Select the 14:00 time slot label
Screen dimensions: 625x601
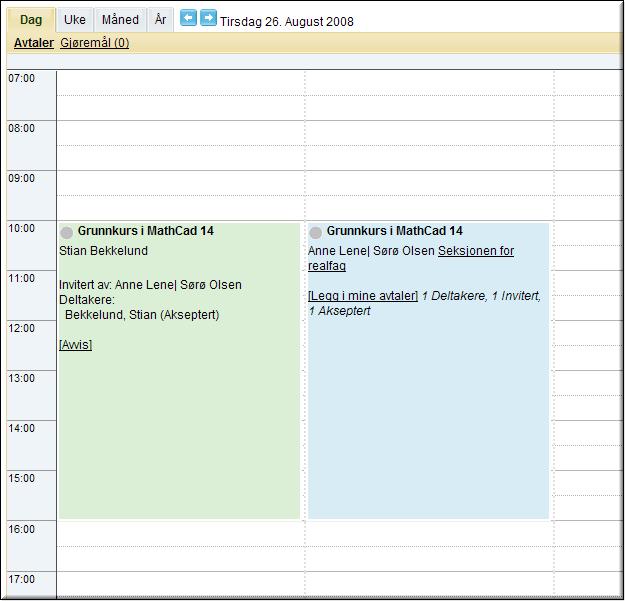[22, 428]
